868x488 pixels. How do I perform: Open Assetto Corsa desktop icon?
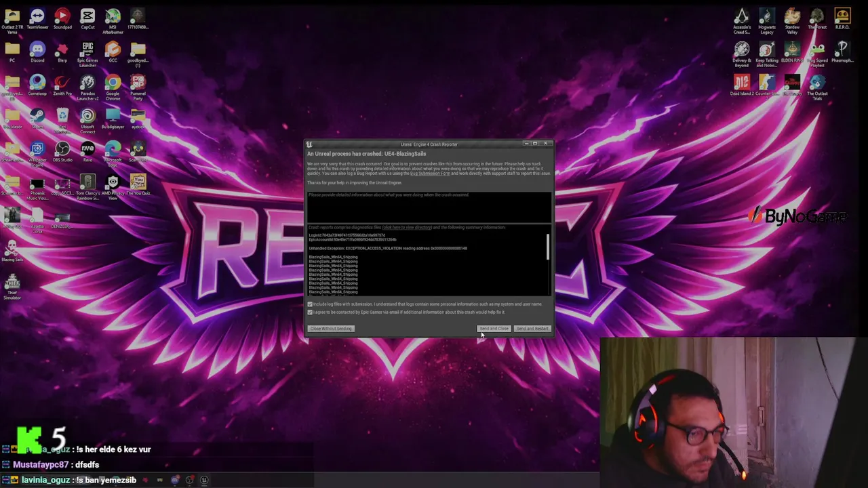pos(37,220)
